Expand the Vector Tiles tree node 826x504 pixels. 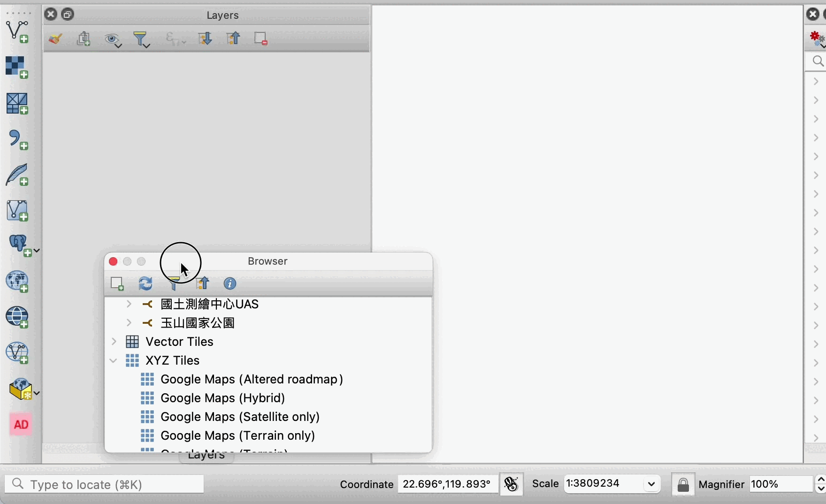(114, 342)
